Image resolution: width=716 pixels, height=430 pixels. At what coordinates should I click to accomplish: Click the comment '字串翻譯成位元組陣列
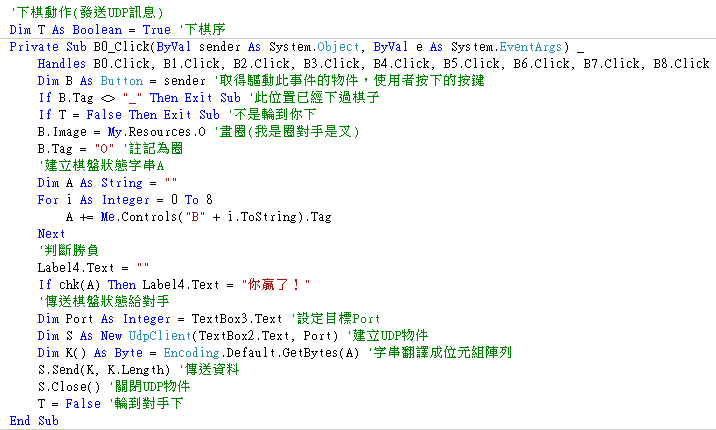440,353
